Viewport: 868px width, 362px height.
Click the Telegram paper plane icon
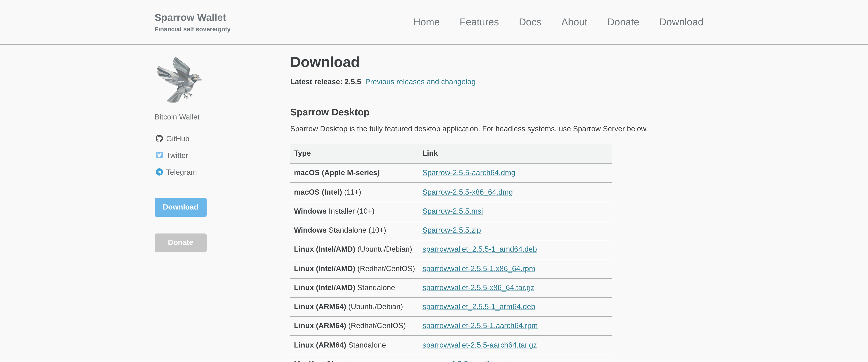159,172
